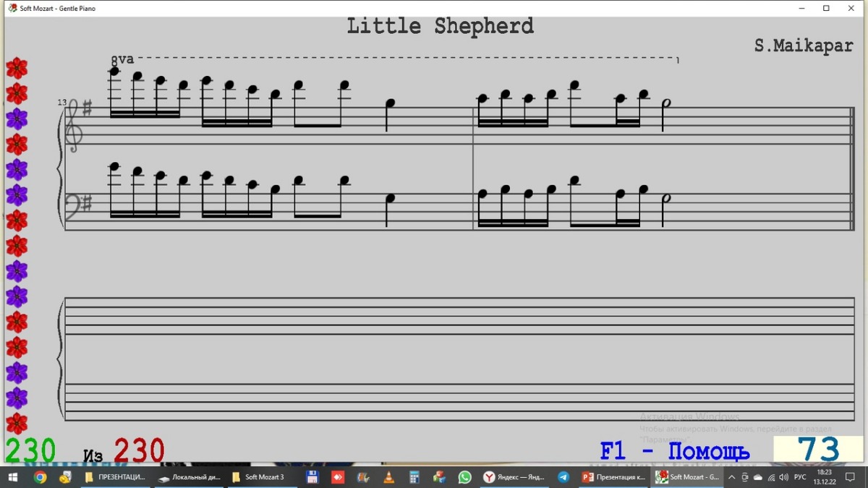This screenshot has width=868, height=488.
Task: Open the Calculator from the taskbar
Action: pos(414,477)
